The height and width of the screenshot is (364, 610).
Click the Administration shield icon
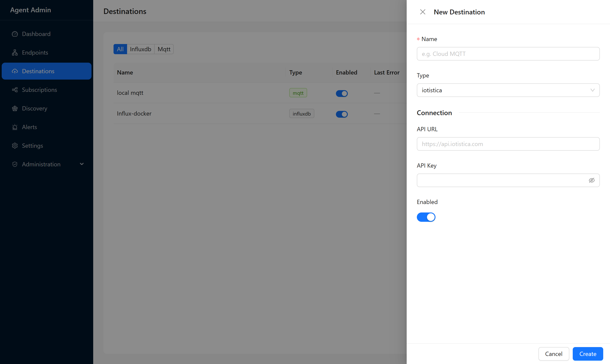(15, 164)
